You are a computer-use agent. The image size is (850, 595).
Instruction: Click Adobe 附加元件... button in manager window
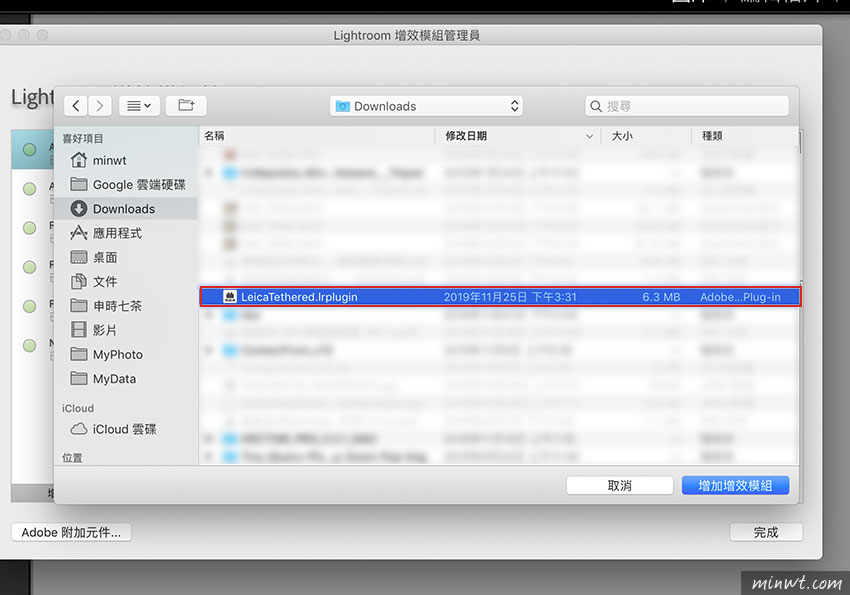71,532
